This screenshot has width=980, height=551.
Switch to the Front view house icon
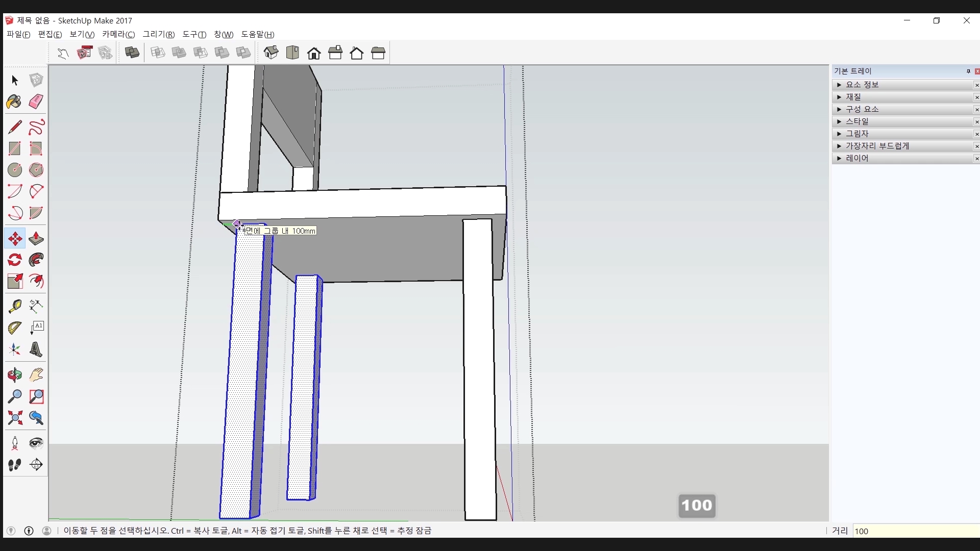[x=314, y=53]
